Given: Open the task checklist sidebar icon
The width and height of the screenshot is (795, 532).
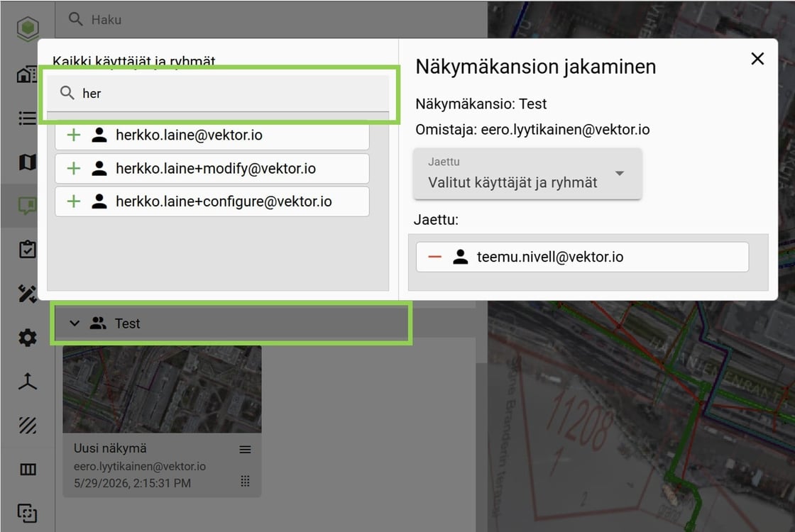Looking at the screenshot, I should (x=28, y=249).
